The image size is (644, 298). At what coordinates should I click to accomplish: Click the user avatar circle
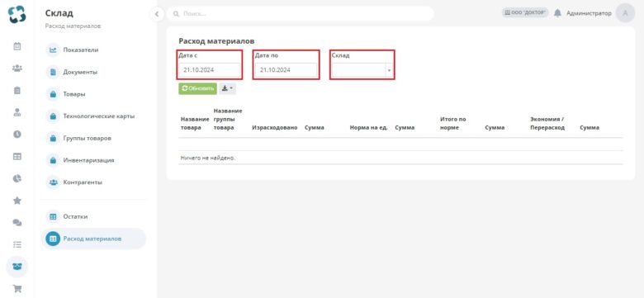(x=626, y=13)
